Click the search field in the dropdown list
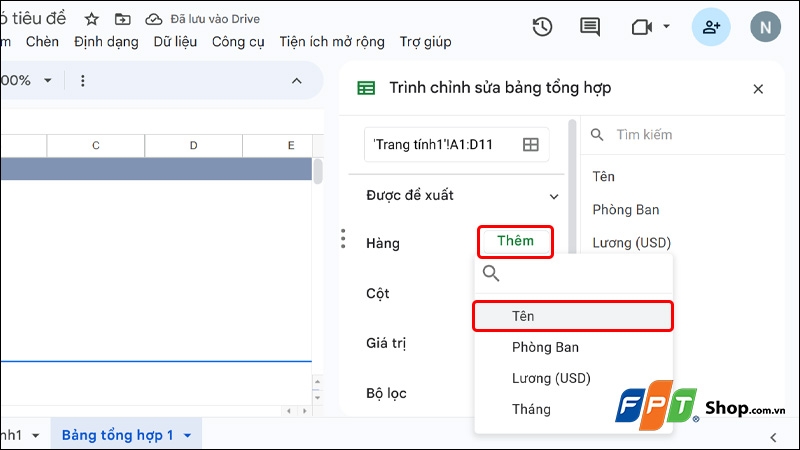 pyautogui.click(x=573, y=274)
